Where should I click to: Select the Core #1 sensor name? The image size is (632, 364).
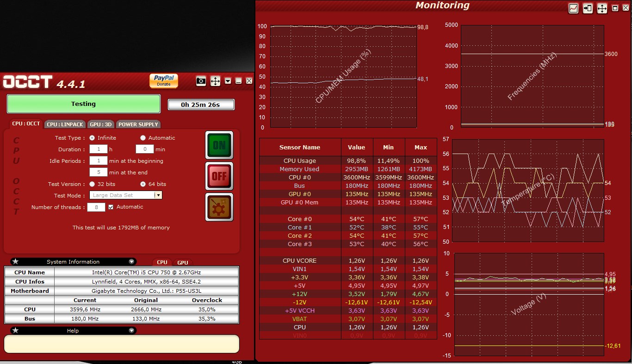[300, 228]
